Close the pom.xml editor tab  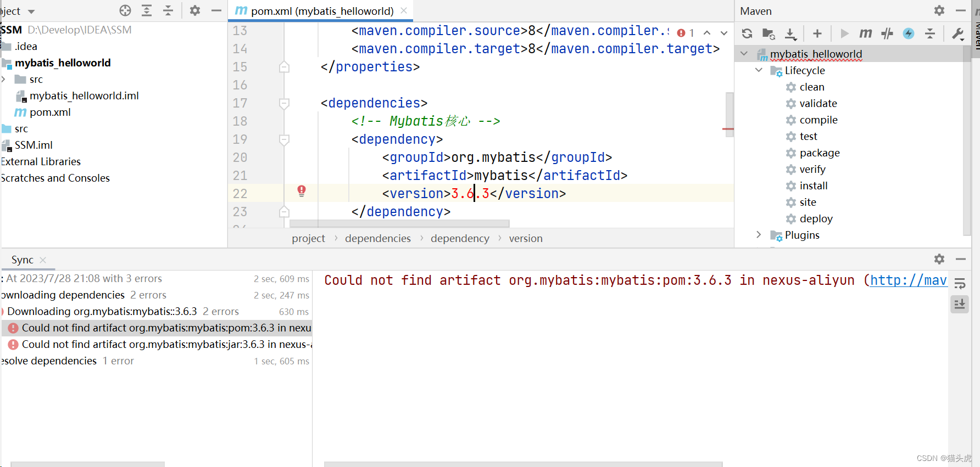coord(404,10)
